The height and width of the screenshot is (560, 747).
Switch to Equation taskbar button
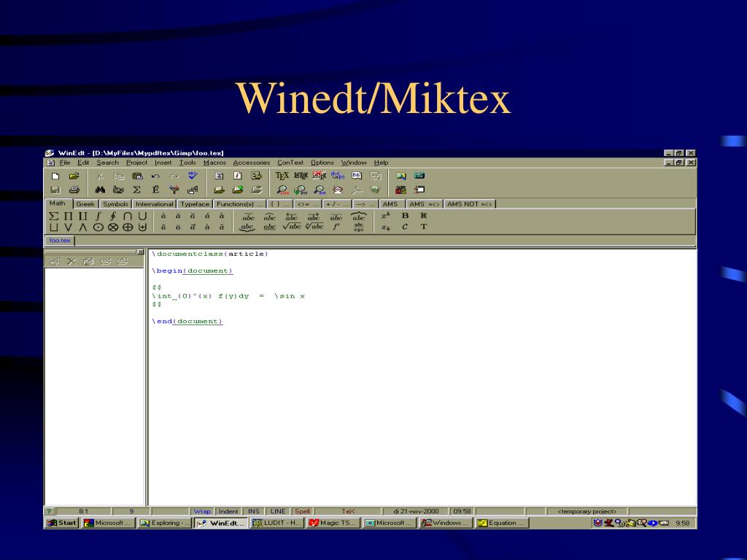[503, 523]
